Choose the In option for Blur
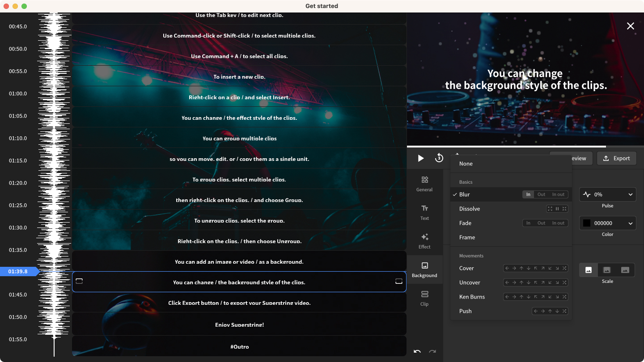644x362 pixels. tap(528, 194)
